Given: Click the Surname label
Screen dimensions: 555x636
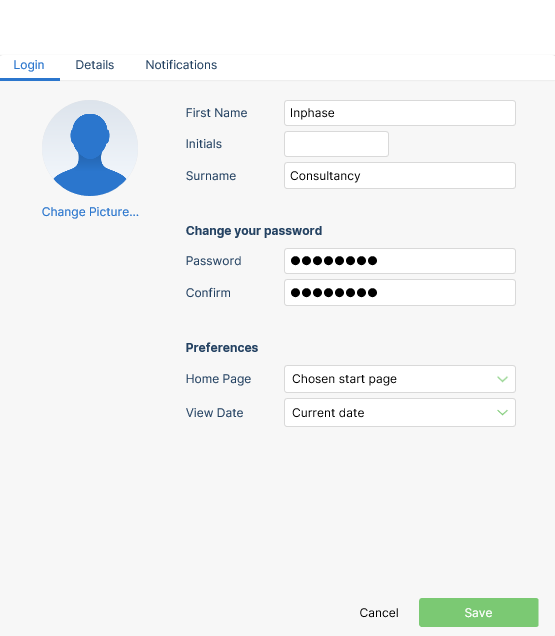Looking at the screenshot, I should tap(211, 176).
